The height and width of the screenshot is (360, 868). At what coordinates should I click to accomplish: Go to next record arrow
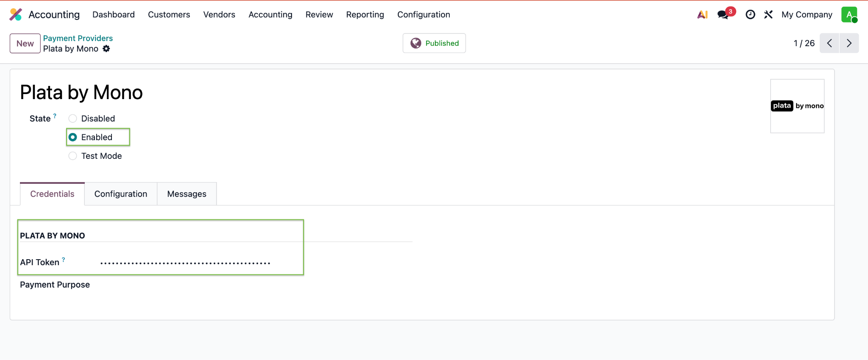(x=849, y=43)
